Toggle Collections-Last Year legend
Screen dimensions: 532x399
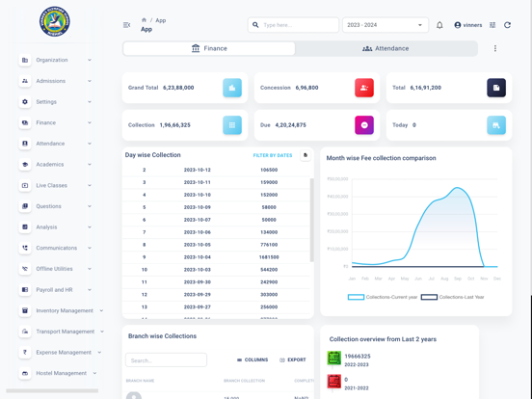tap(452, 297)
